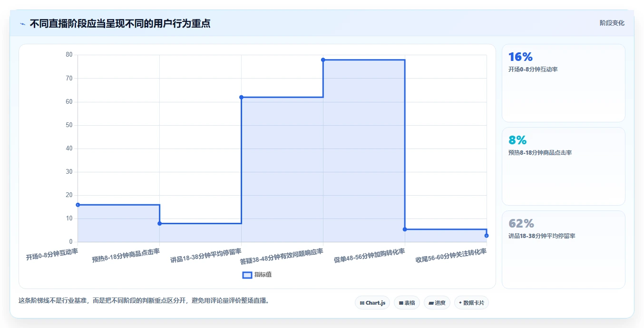Click the y-axis tick label 20

tap(69, 195)
